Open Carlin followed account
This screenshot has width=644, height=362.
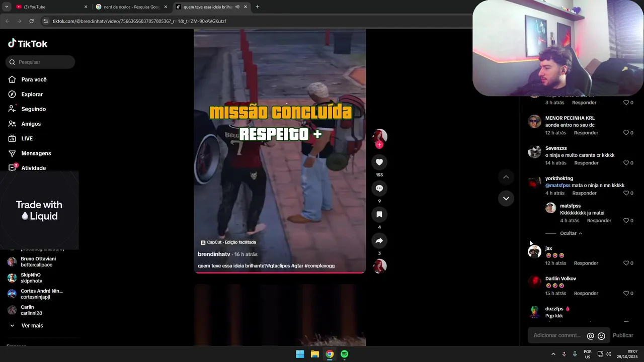[31, 310]
